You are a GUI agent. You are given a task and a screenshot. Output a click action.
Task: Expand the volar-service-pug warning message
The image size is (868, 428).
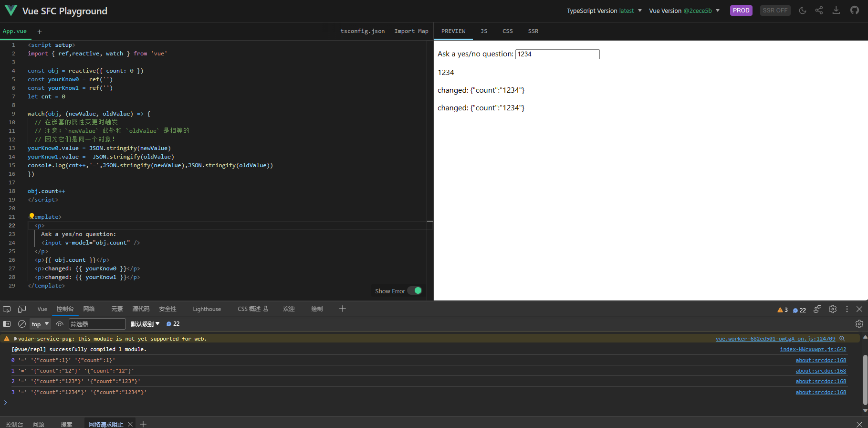pyautogui.click(x=16, y=339)
